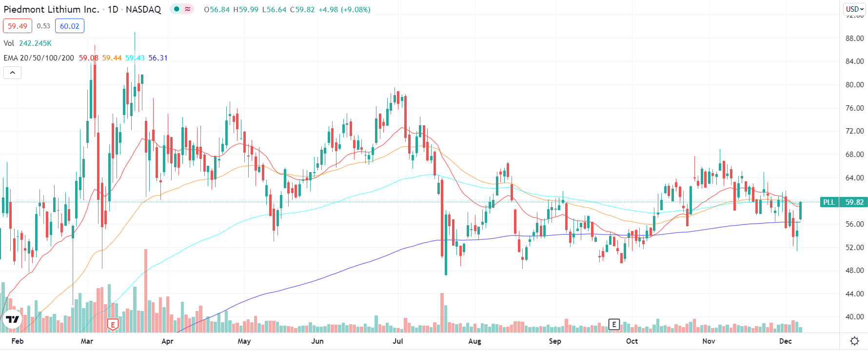Click the 68.00 price axis label

854,154
